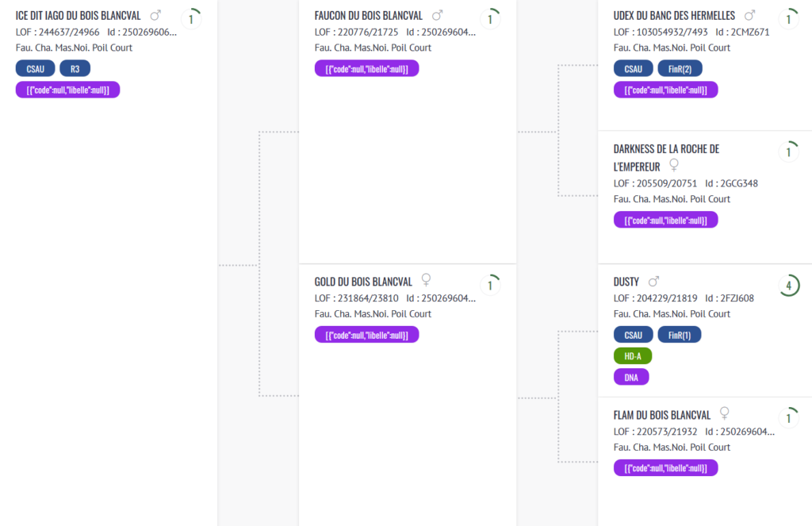This screenshot has height=526, width=812.
Task: Open DARKNESS DE LA ROCHE DE L'EMPEREUR name
Action: [666, 158]
